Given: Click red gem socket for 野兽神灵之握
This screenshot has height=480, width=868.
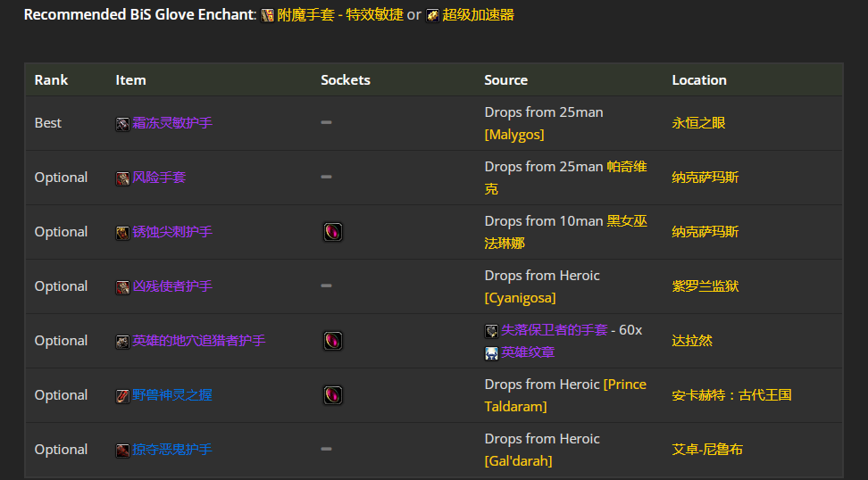Looking at the screenshot, I should 333,395.
